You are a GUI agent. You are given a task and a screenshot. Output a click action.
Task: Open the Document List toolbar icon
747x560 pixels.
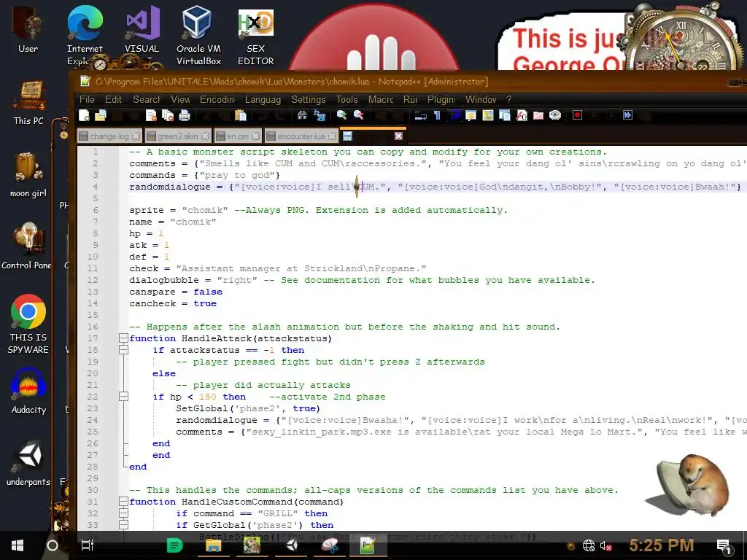pos(505,115)
